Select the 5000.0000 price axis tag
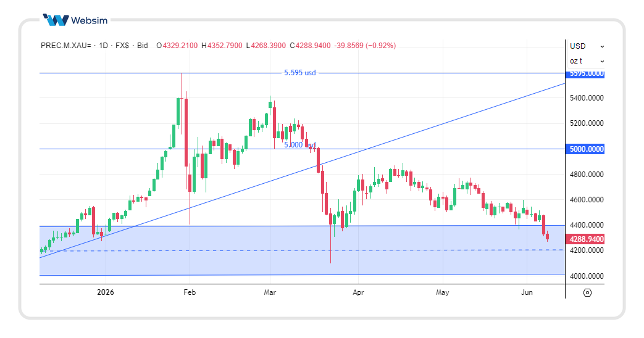 click(x=586, y=149)
